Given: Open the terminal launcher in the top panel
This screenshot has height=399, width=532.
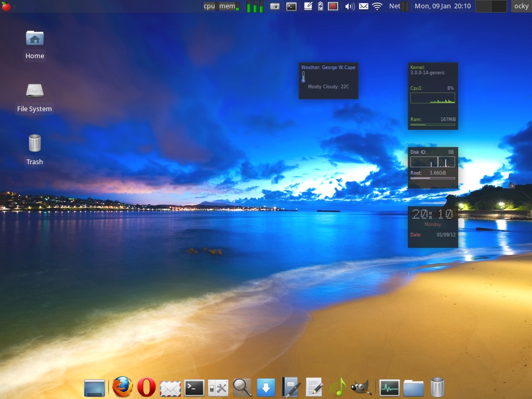Looking at the screenshot, I should pyautogui.click(x=291, y=6).
